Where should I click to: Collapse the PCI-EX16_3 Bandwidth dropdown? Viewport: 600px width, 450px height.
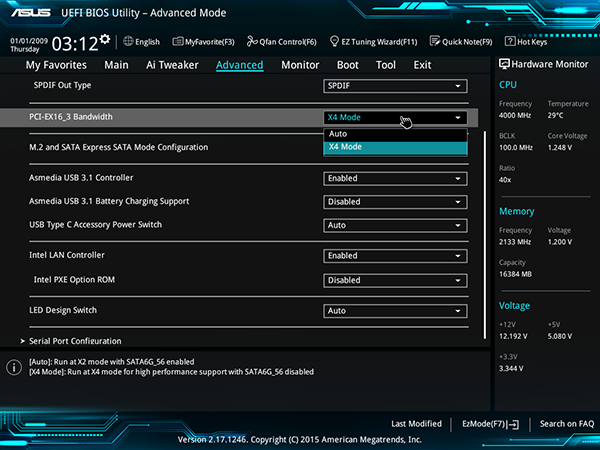coord(395,117)
